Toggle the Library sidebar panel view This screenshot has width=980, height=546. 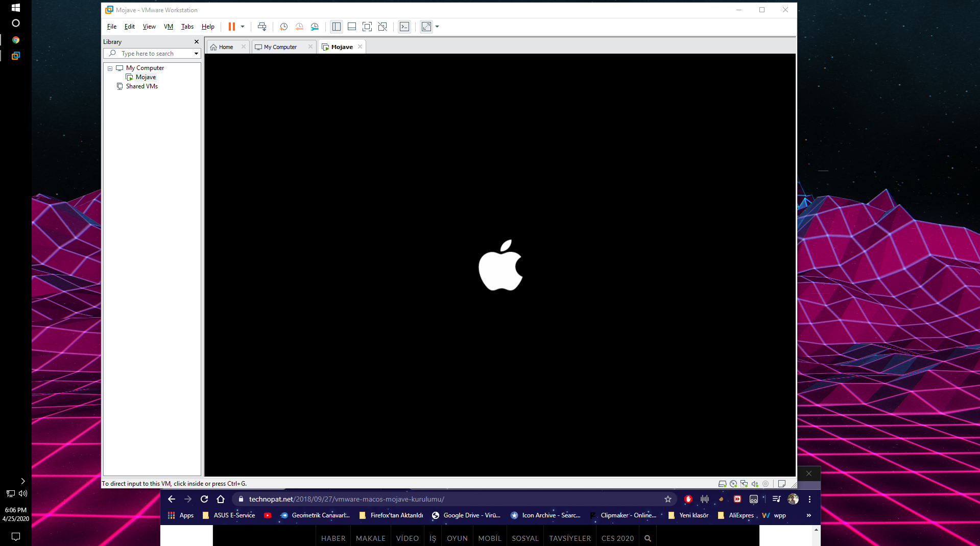pyautogui.click(x=337, y=27)
